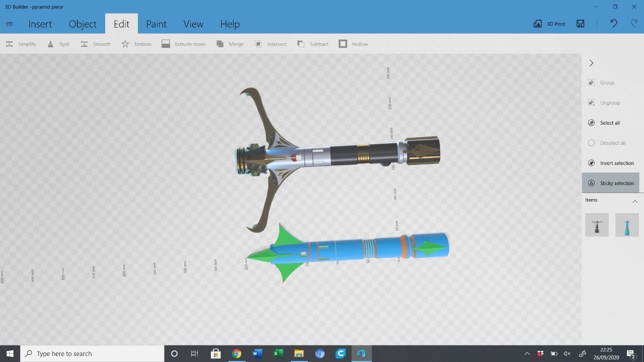Choose the Split tool
The image size is (644, 362).
coord(58,44)
